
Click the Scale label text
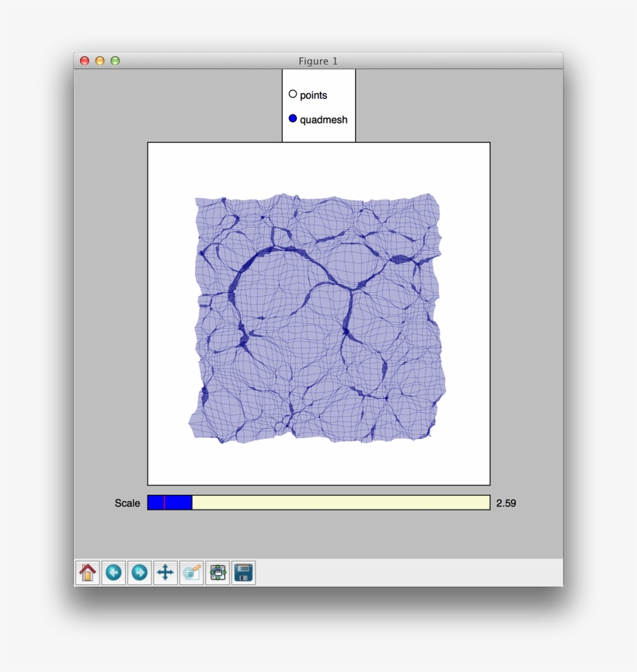coord(129,503)
